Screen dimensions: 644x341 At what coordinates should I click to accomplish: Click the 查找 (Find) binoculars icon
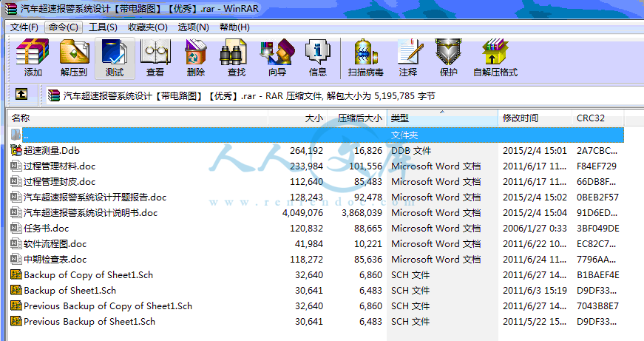(233, 52)
